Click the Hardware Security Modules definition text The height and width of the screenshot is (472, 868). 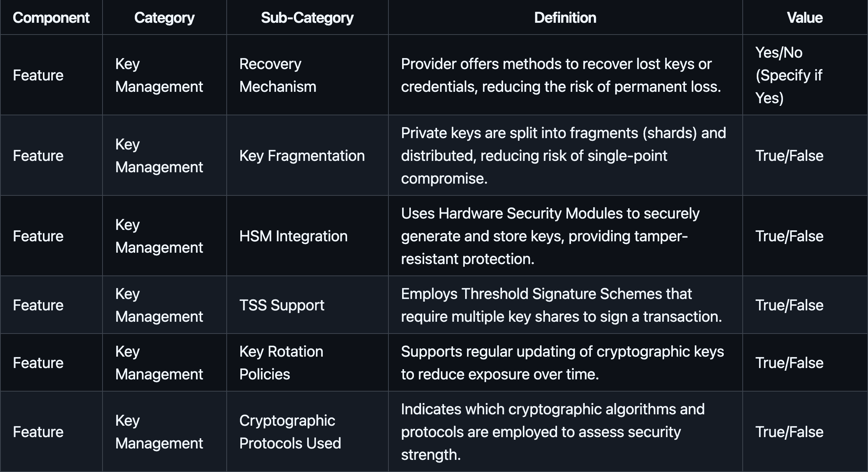[550, 236]
